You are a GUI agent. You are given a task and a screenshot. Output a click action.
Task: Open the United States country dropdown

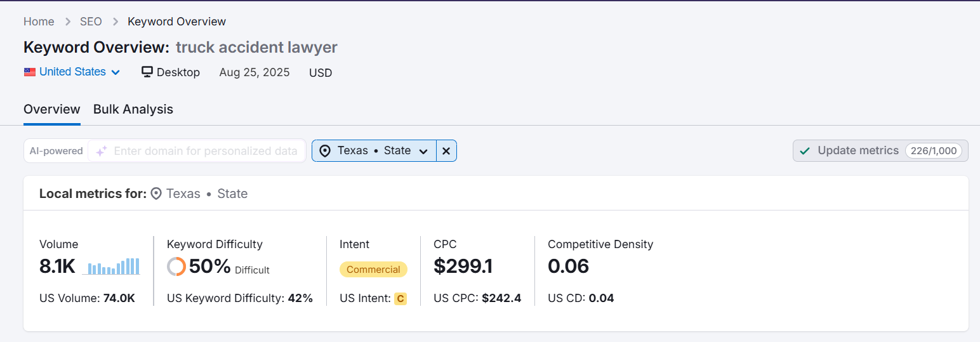(72, 72)
